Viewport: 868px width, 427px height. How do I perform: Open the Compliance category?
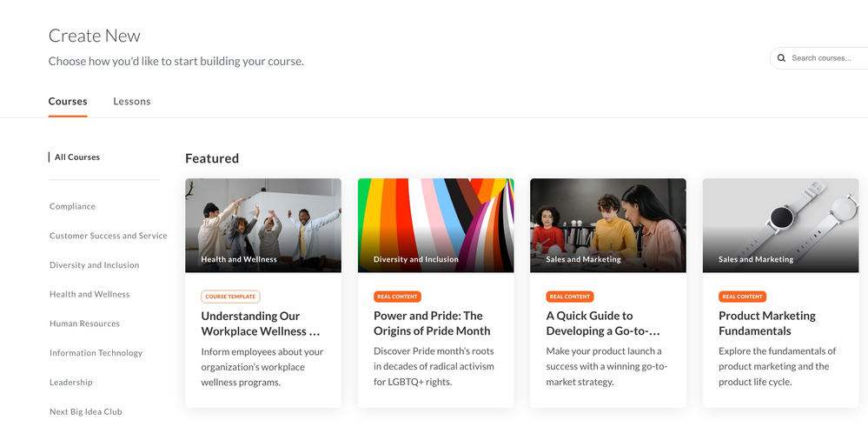tap(72, 207)
